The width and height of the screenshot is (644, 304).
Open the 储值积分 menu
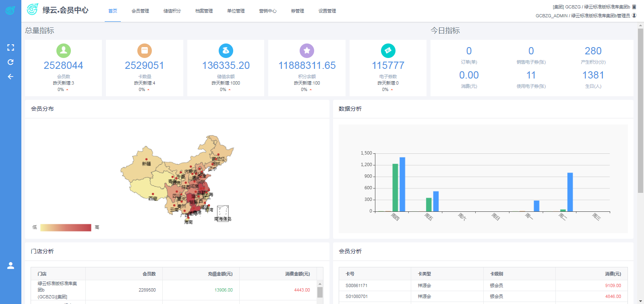[172, 11]
